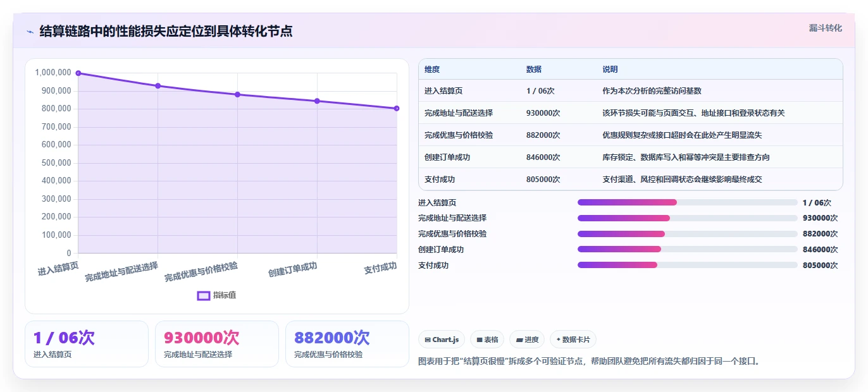The image size is (868, 392).
Task: Click the 930000次 value in the table
Action: pyautogui.click(x=543, y=113)
